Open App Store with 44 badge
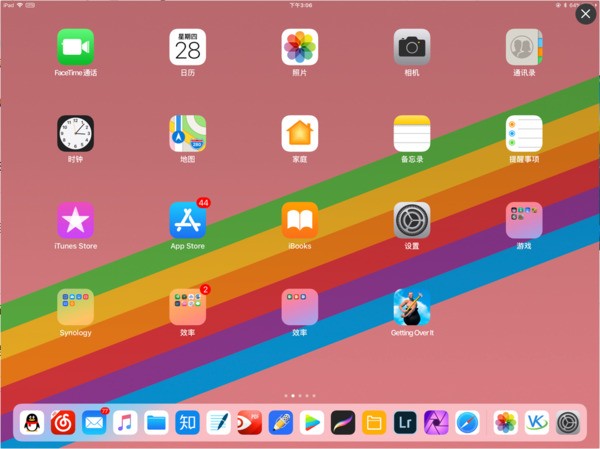This screenshot has width=600, height=449. pos(188,220)
